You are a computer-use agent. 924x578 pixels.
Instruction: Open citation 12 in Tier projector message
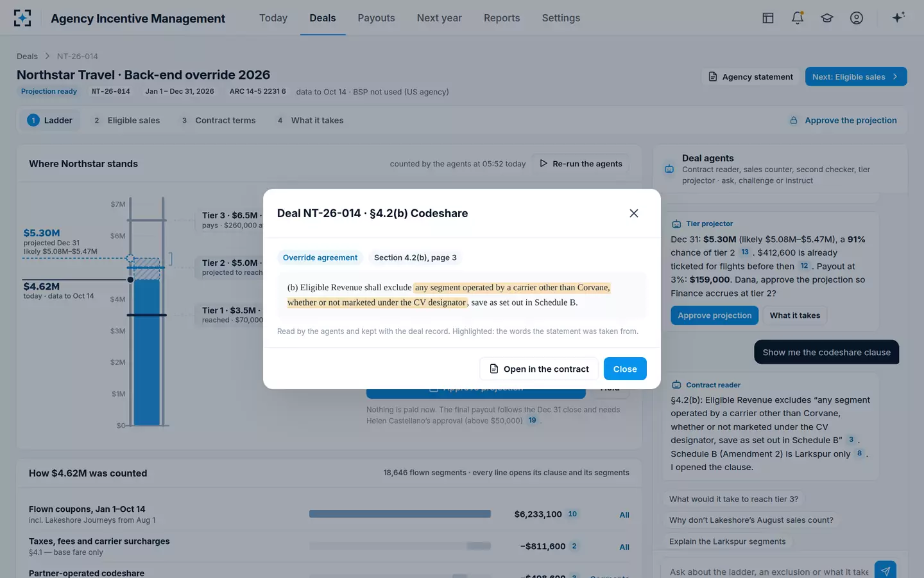click(x=804, y=266)
